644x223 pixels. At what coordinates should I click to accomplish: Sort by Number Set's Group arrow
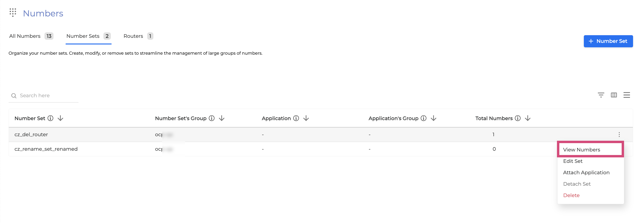pyautogui.click(x=222, y=118)
